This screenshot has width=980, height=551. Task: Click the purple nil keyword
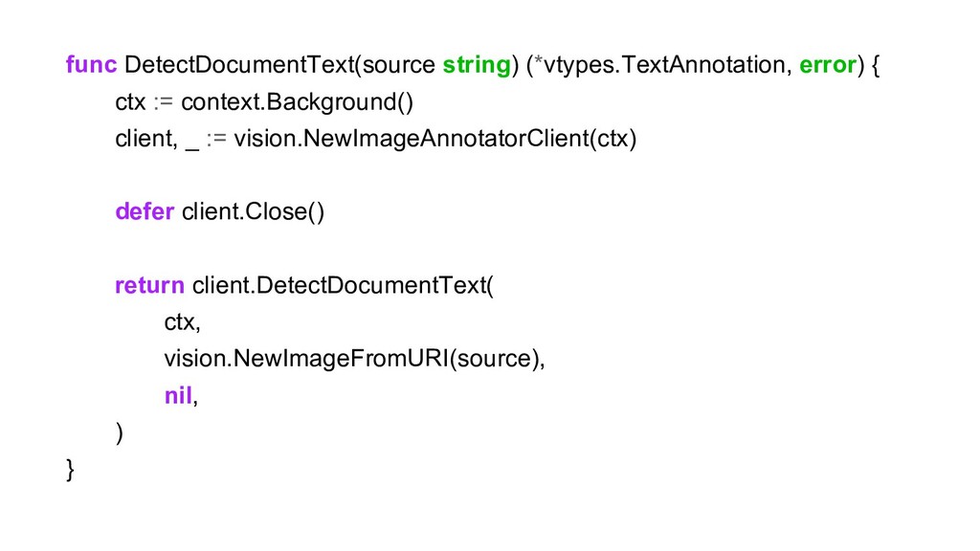178,395
